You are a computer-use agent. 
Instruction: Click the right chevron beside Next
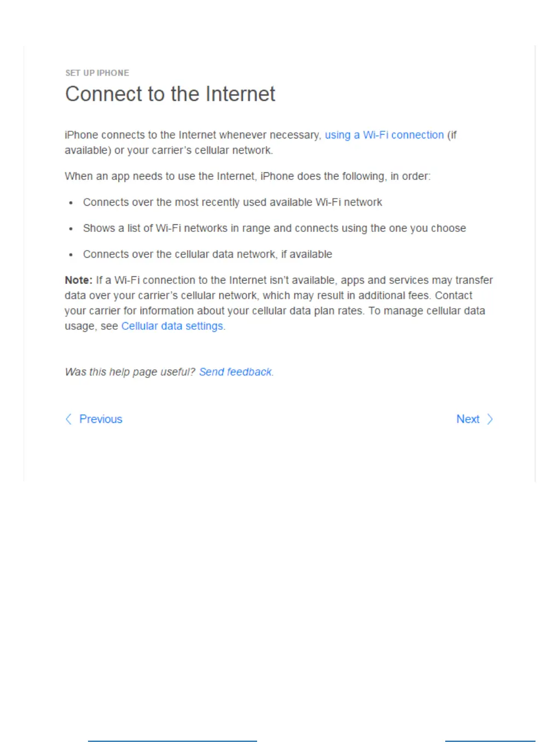click(x=490, y=419)
